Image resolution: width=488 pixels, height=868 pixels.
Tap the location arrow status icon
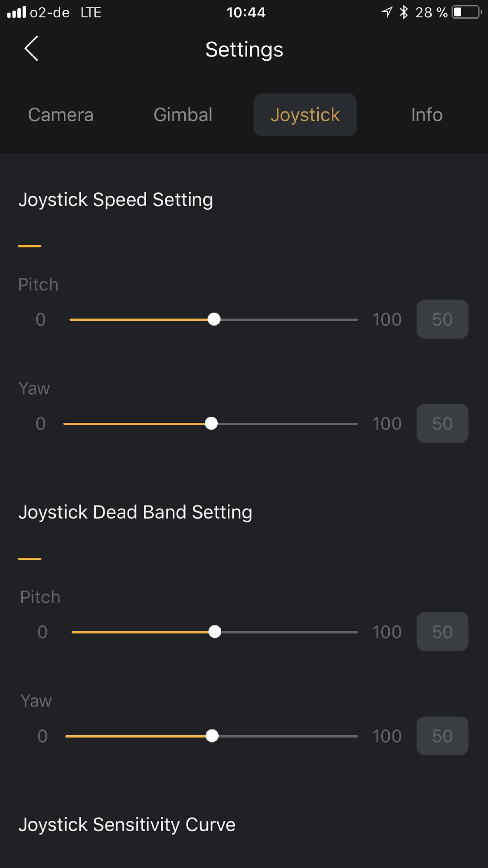coord(387,12)
